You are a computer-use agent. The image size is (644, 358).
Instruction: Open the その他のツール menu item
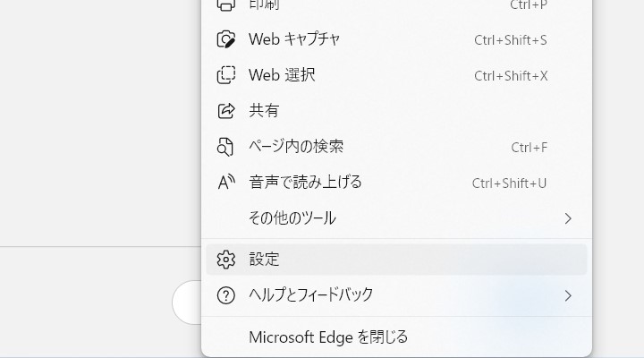click(x=292, y=218)
